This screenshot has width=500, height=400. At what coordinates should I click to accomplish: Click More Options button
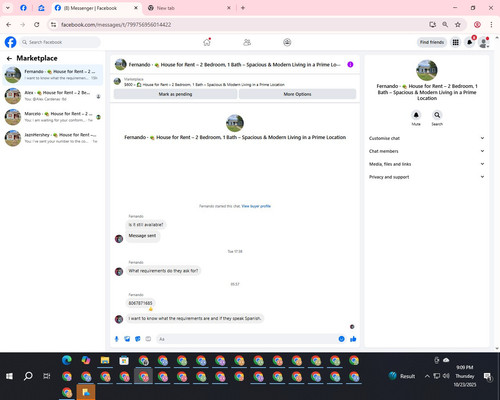tap(297, 94)
